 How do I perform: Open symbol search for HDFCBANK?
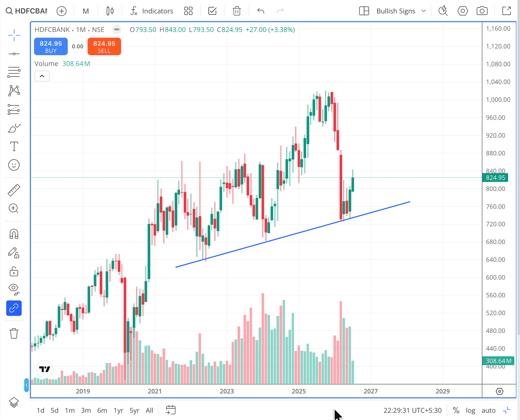click(26, 11)
